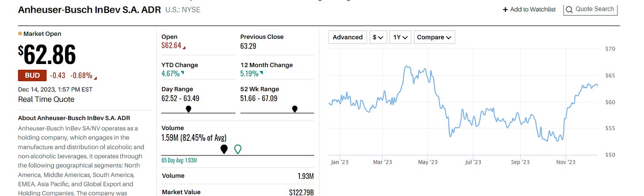
Task: Click the green triangle next to 5.19%
Action: coord(261,72)
